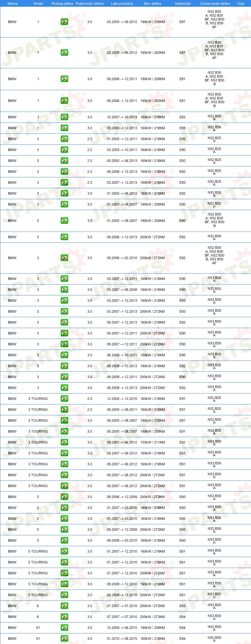Click fuel icon in the 03.2007 -> 12.2013 2.5 E93 row
This screenshot has height=644, width=251.
64,182
